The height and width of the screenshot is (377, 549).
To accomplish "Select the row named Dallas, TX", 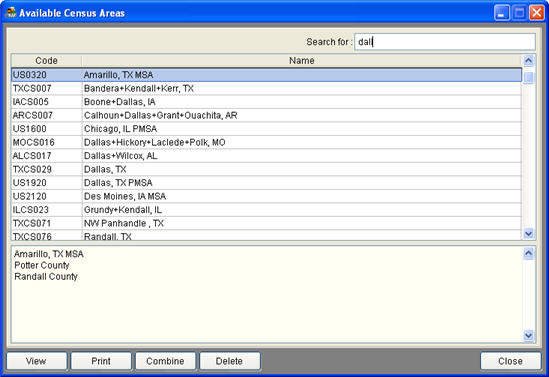I will pyautogui.click(x=266, y=169).
